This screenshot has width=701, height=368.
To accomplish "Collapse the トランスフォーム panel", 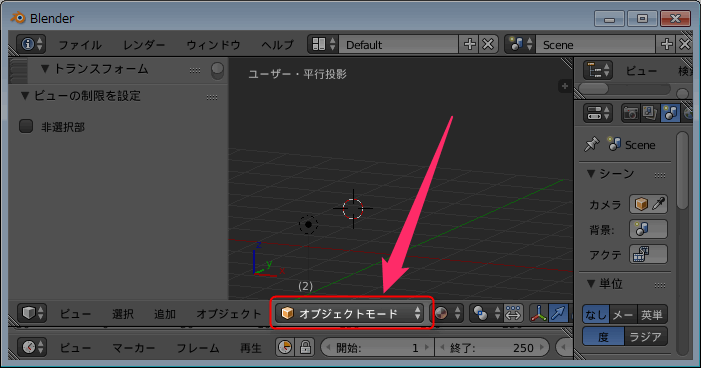I will coord(45,69).
